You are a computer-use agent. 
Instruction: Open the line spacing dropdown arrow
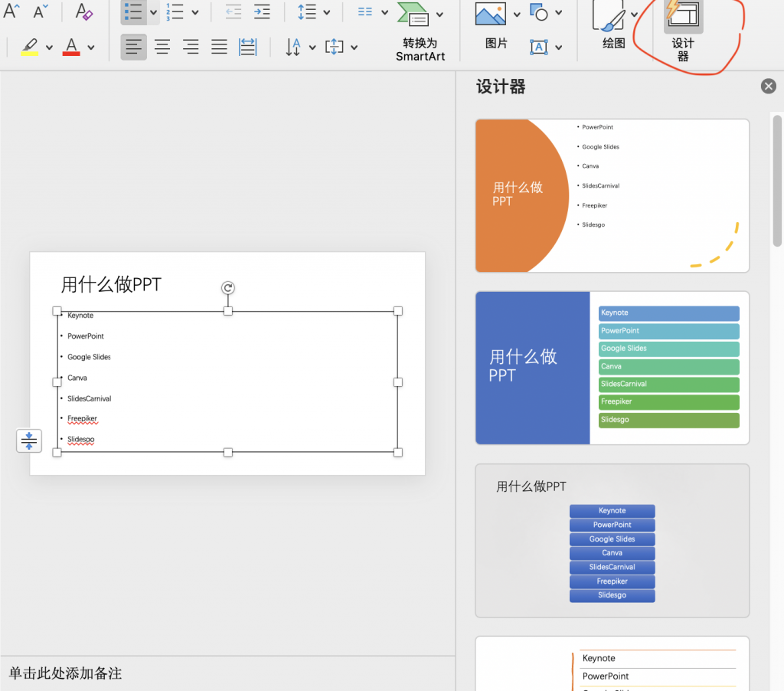(327, 13)
